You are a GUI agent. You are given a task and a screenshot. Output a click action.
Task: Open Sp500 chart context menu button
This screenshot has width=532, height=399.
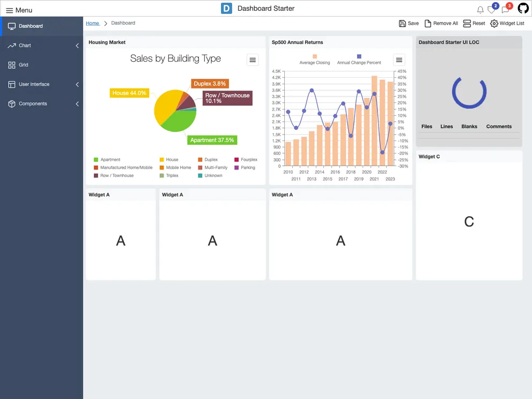tap(399, 60)
